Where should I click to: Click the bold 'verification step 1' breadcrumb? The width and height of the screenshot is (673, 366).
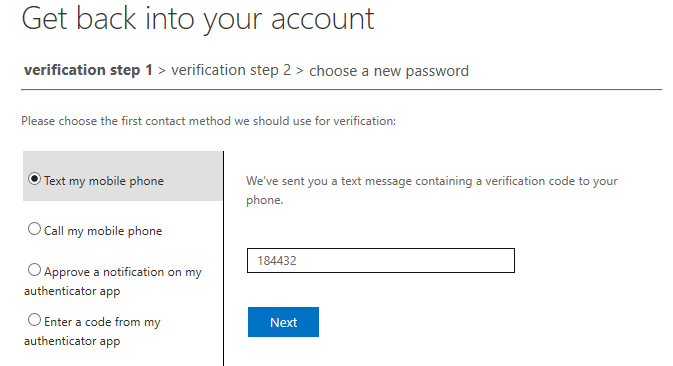point(88,70)
